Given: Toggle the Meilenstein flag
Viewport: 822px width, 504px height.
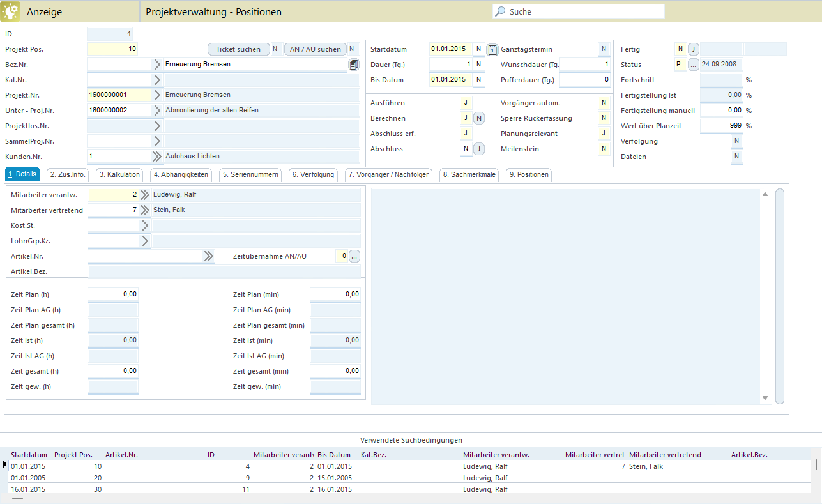Looking at the screenshot, I should point(603,149).
